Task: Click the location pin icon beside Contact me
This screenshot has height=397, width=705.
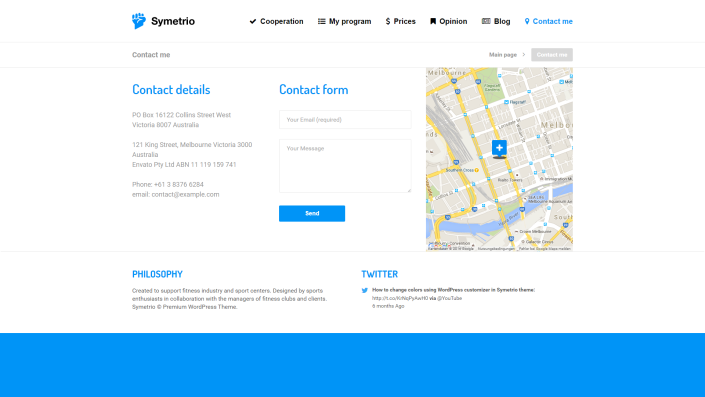Action: pos(527,21)
